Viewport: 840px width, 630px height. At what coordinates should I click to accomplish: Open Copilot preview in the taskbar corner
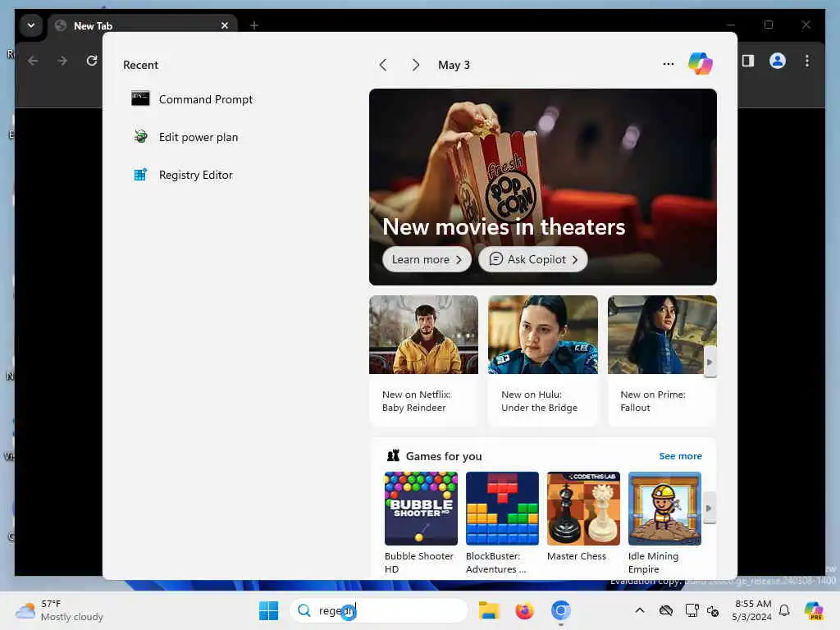pos(814,610)
